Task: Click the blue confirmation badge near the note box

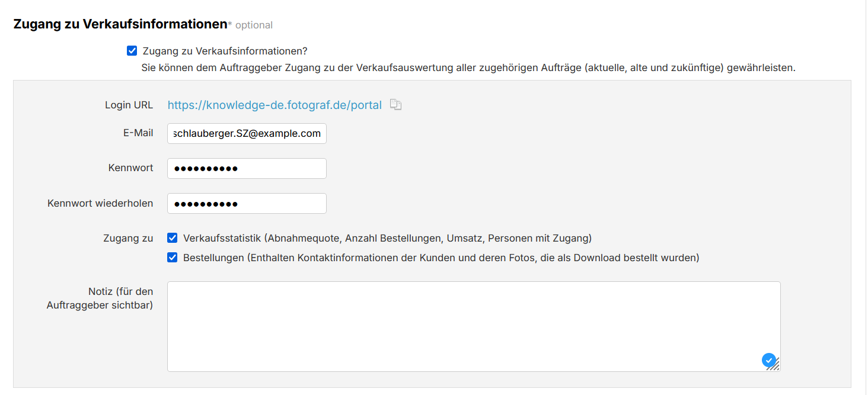Action: pos(769,359)
